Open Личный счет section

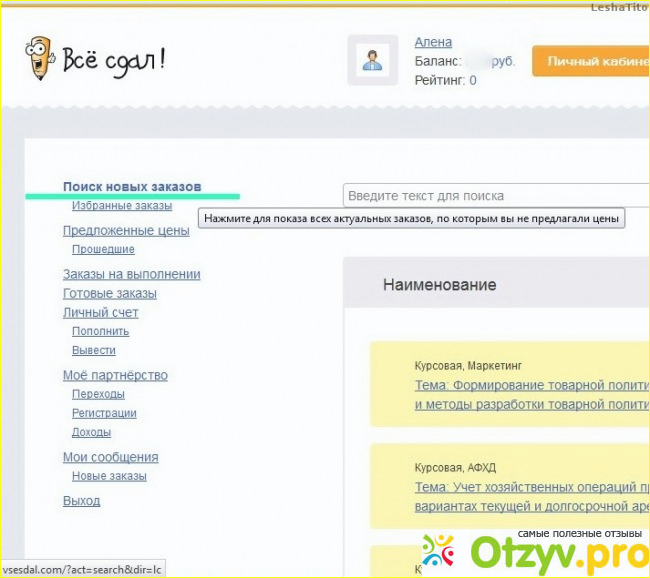tap(100, 312)
